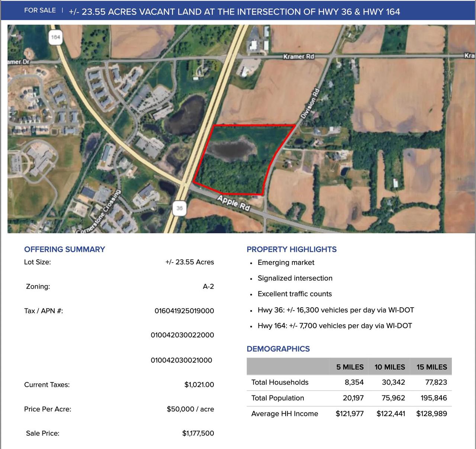The image size is (476, 449).
Task: Select APN number 010042030022000
Action: coord(182,335)
